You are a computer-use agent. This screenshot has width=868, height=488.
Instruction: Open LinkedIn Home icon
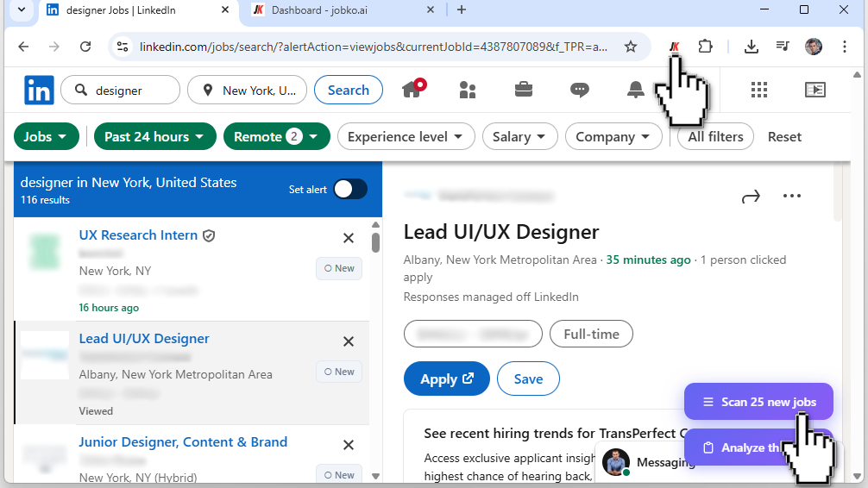pyautogui.click(x=413, y=89)
